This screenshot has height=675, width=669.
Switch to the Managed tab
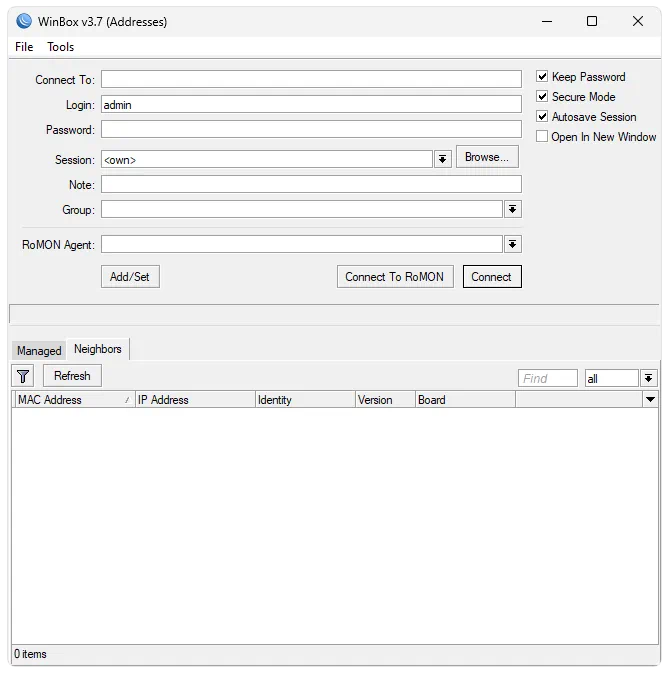39,350
